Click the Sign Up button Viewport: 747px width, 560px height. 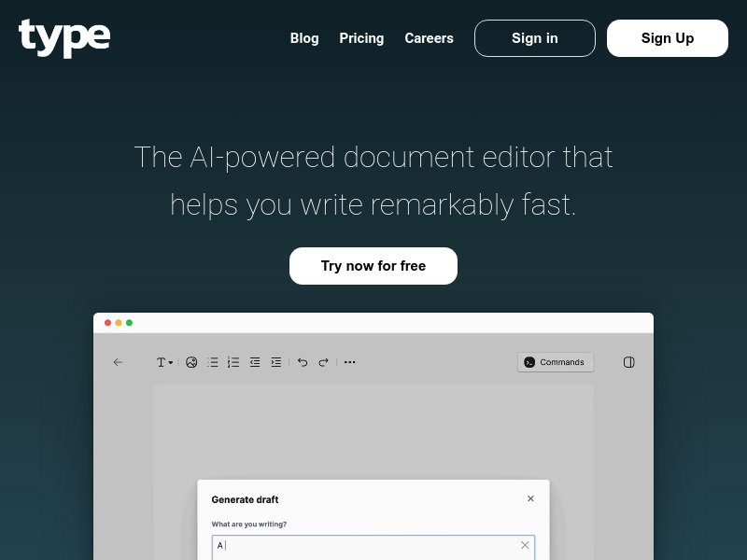[667, 38]
